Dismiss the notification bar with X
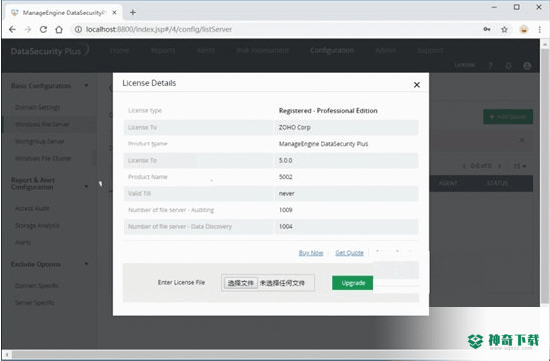The height and width of the screenshot is (361, 550). (x=522, y=140)
